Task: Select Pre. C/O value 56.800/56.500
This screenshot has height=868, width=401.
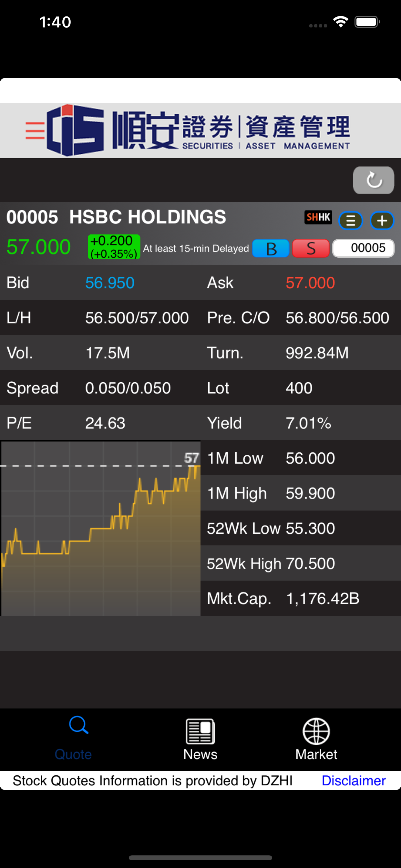Action: pos(337,318)
